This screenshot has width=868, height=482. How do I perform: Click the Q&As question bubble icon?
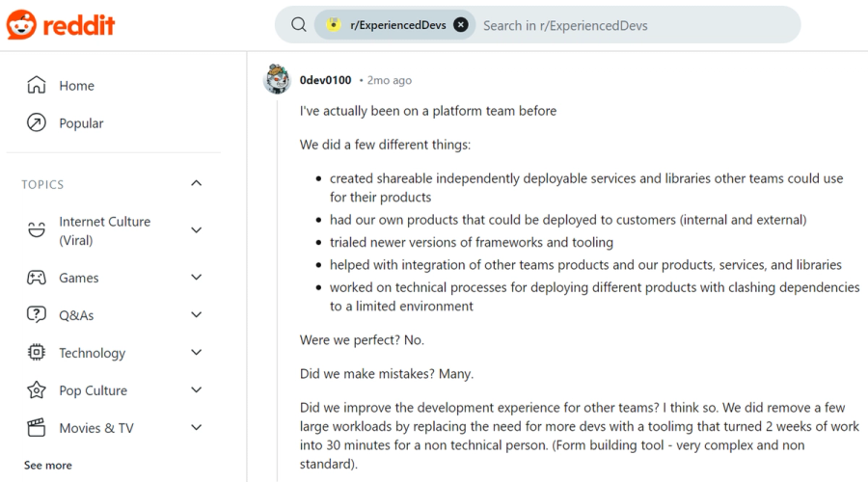[37, 315]
